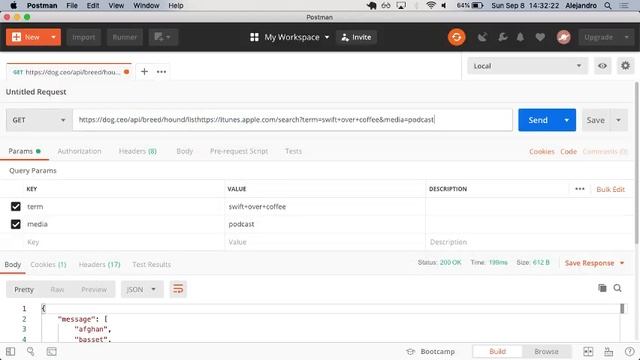This screenshot has height=360, width=640.
Task: Open macOS Spotlight search
Action: [608, 5]
